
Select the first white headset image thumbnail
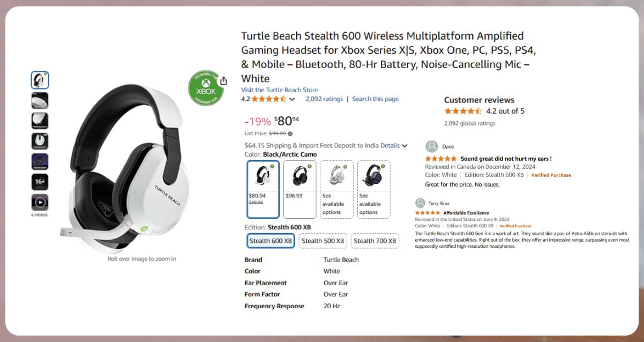(40, 80)
